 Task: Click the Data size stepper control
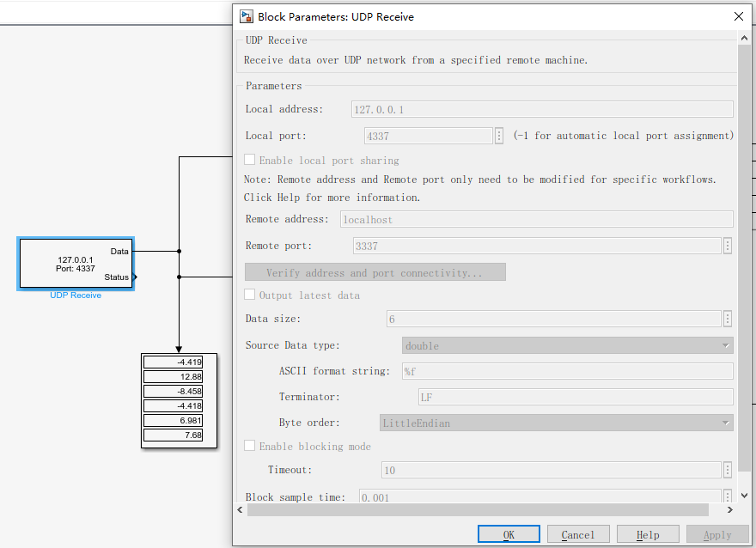point(728,318)
